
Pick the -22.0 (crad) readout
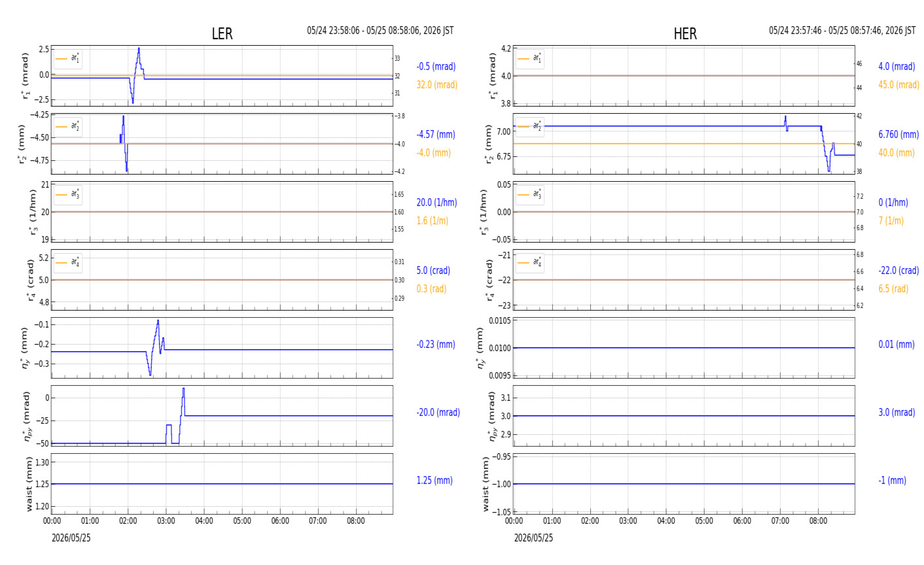pyautogui.click(x=898, y=271)
